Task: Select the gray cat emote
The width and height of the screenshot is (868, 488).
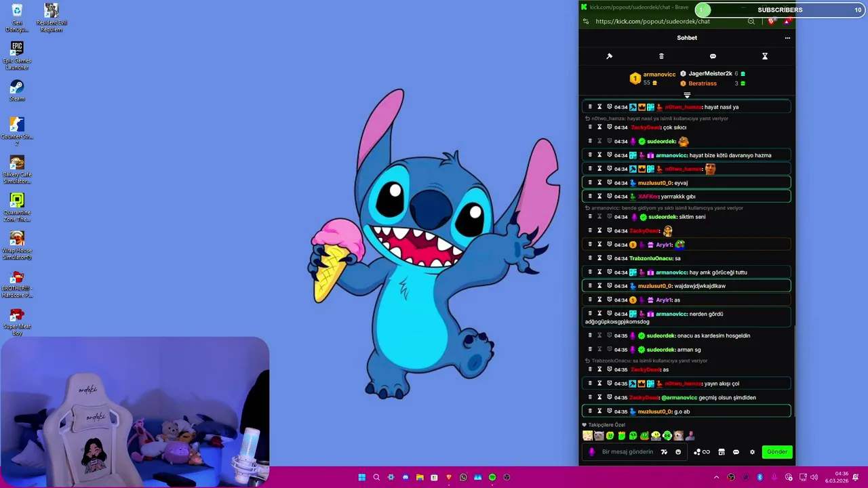Action: pos(599,436)
